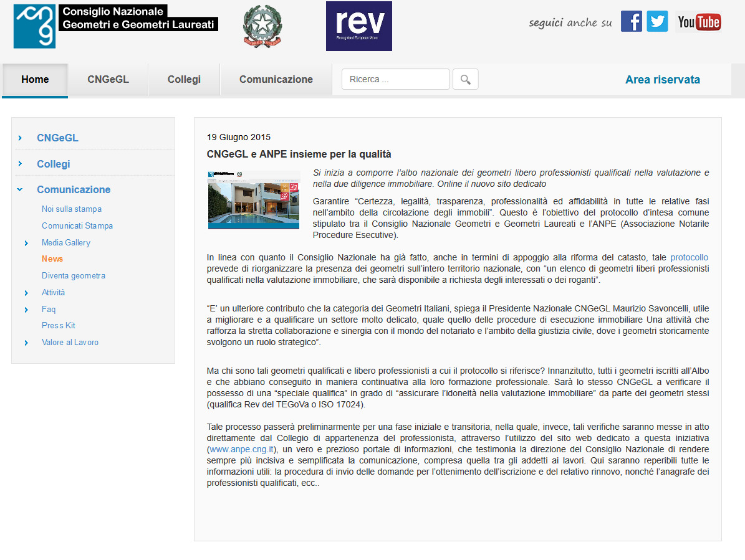Expand the Media Gallery arrow
The height and width of the screenshot is (560, 745).
tap(27, 244)
